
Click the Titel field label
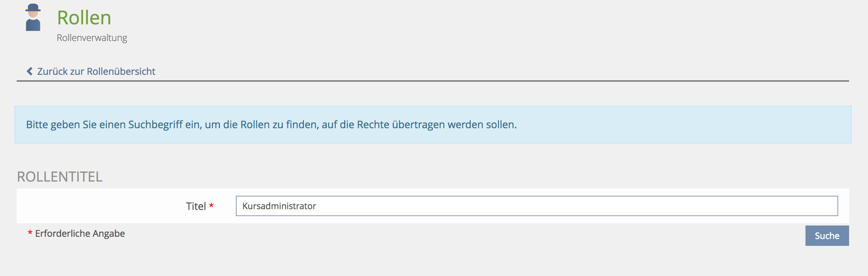(196, 206)
